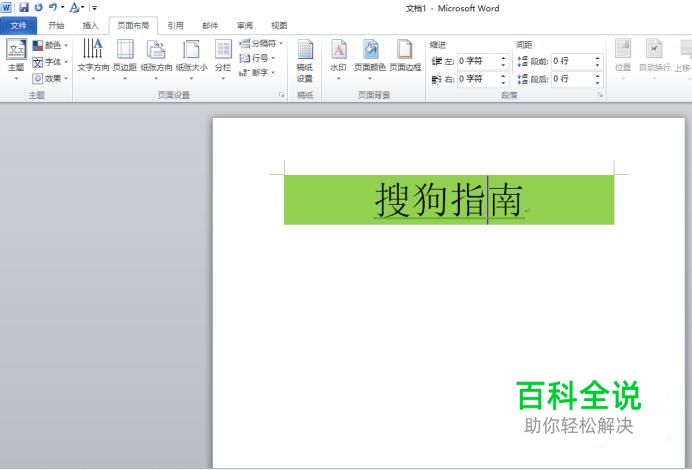Switch to the 视图 (View) tab
The image size is (692, 470).
(279, 26)
